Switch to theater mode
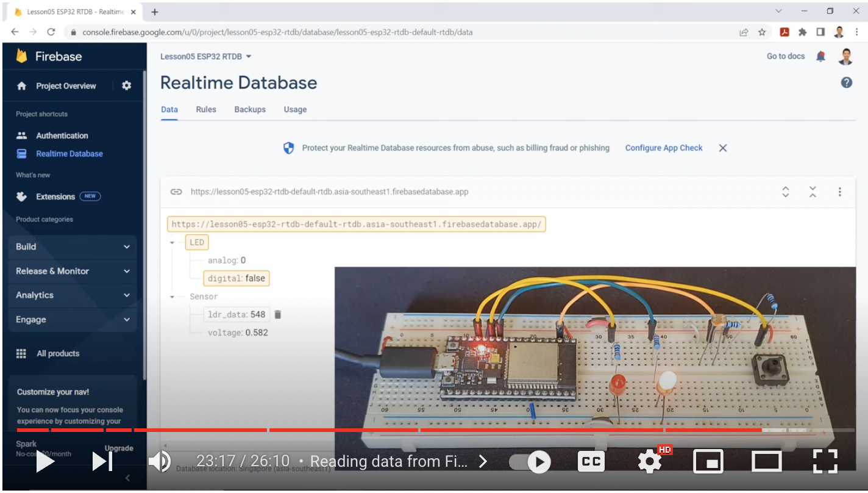This screenshot has width=868, height=493. pyautogui.click(x=766, y=462)
